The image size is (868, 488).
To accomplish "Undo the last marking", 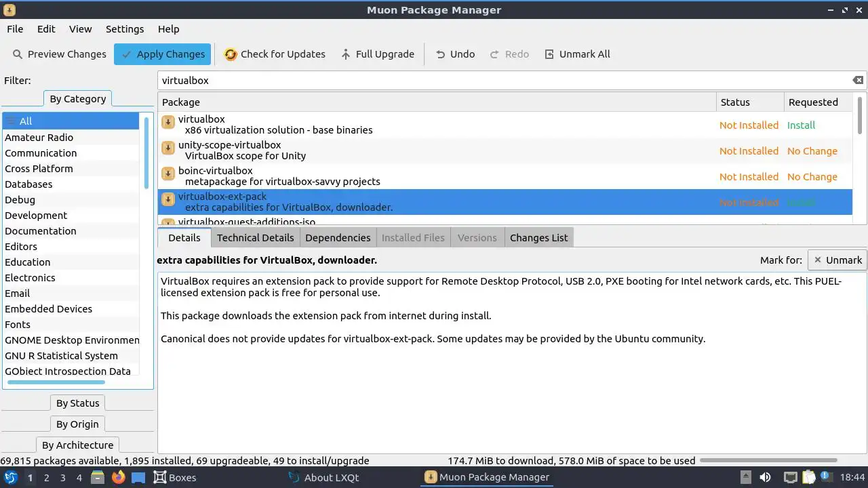I will [x=454, y=54].
